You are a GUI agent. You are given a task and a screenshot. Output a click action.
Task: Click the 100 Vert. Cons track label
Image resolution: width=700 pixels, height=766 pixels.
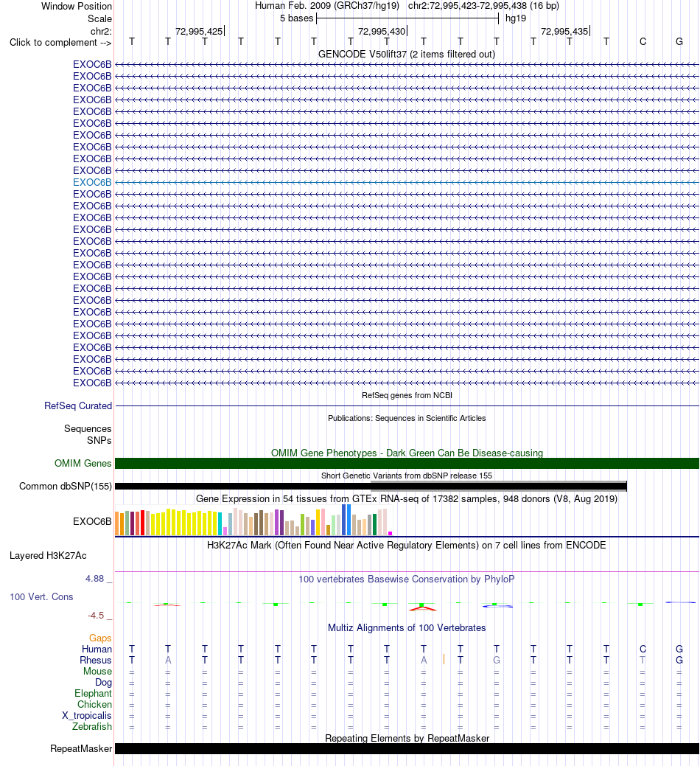[41, 597]
